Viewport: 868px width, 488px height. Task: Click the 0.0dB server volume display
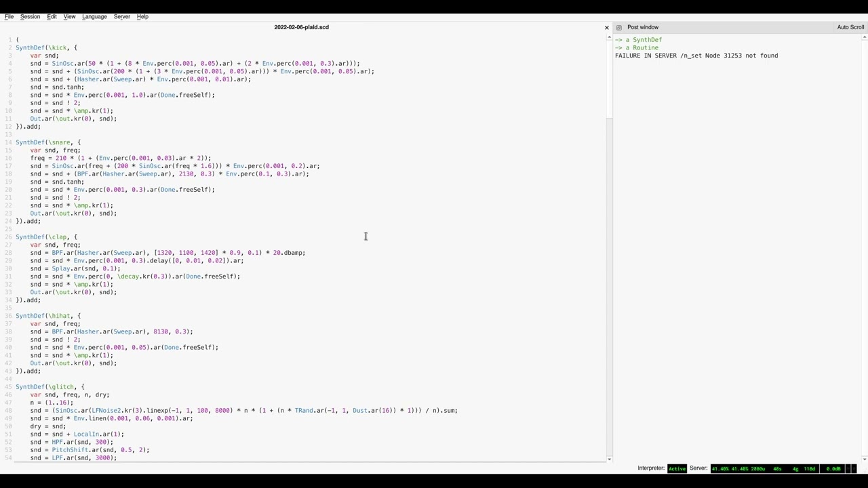tap(833, 468)
